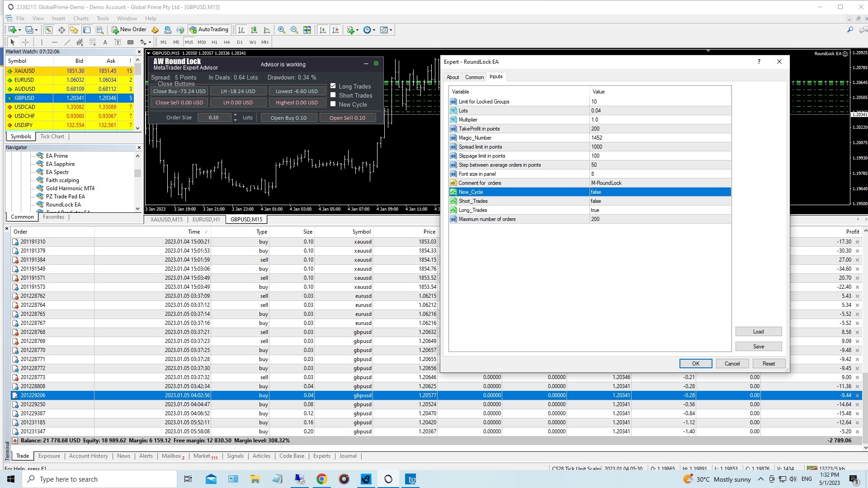Switch to the Account History tab
This screenshot has width=868, height=488.
(x=88, y=456)
